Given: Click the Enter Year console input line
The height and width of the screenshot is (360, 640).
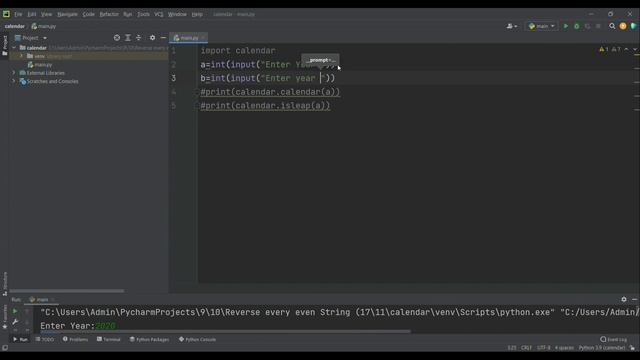Looking at the screenshot, I should 78,326.
